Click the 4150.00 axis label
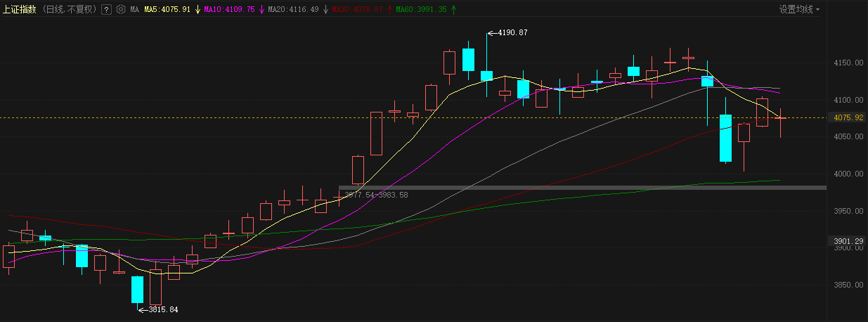The image size is (868, 322). coord(848,63)
